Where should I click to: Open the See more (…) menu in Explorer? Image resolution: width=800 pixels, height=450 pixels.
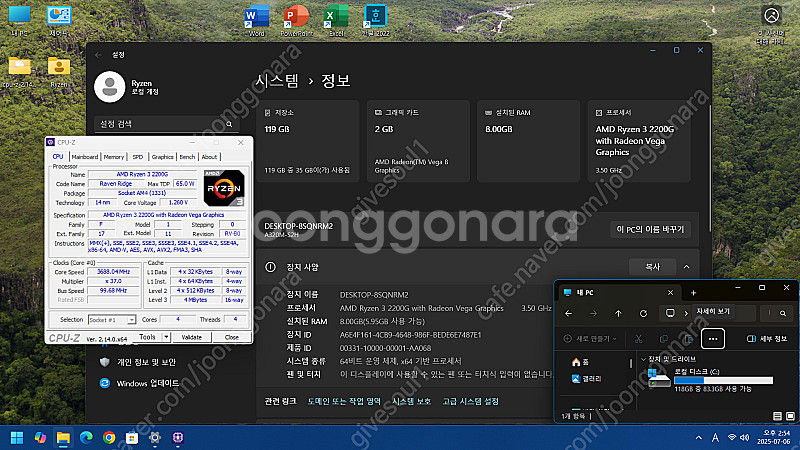[713, 339]
